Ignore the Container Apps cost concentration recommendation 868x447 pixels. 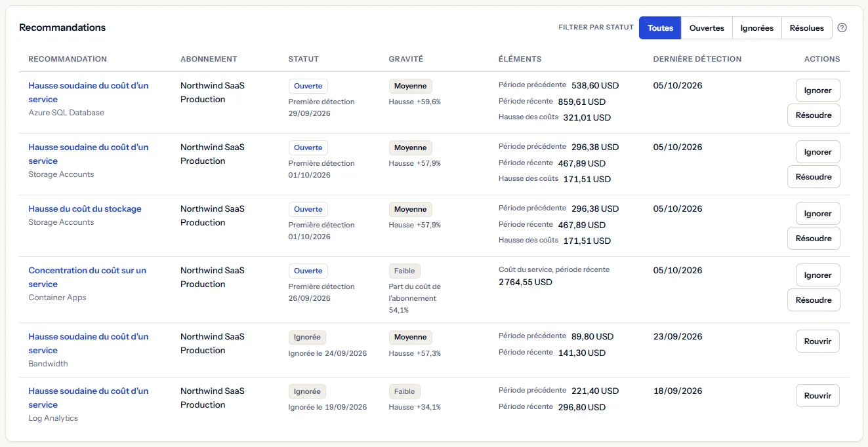818,275
